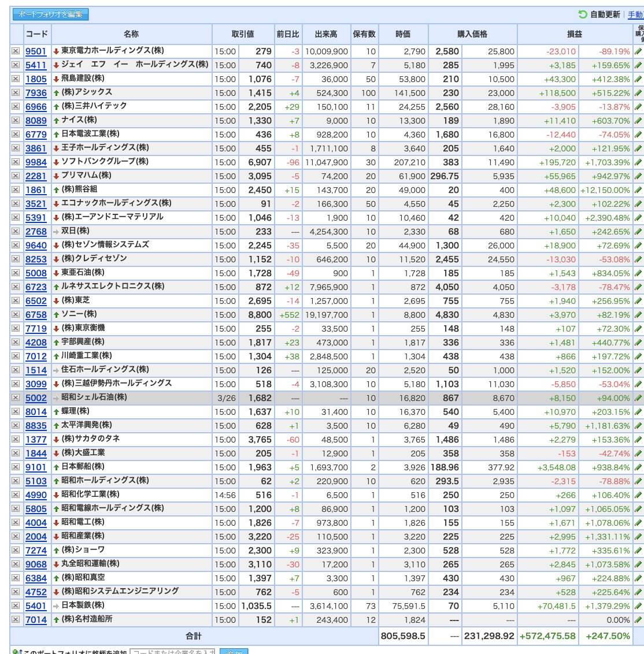Edit pencil icon for 東京電力ホールディングス row
This screenshot has height=654, width=644.
point(638,51)
